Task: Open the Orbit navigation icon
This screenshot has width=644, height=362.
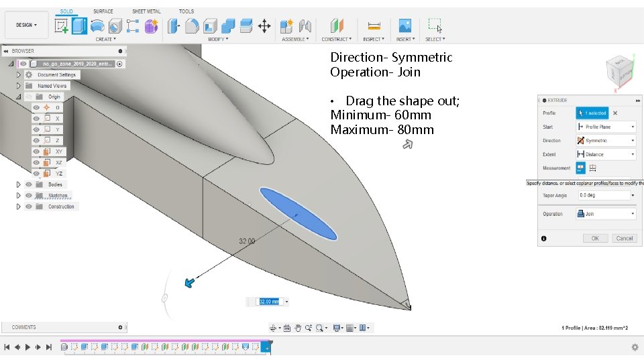Action: click(x=273, y=328)
